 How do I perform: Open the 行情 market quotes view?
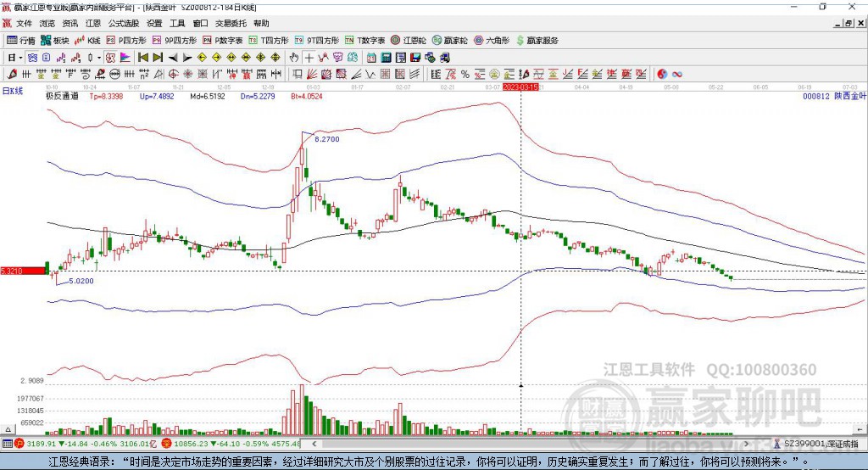click(21, 41)
